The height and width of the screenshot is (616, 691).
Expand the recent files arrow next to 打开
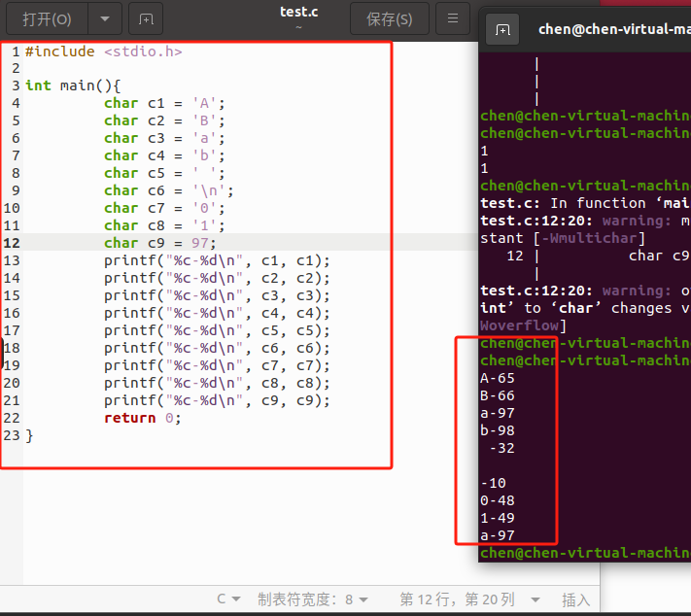pyautogui.click(x=105, y=18)
